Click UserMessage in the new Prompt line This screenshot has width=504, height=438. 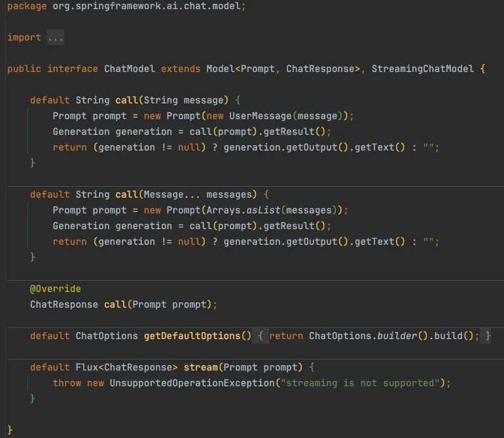coord(261,116)
